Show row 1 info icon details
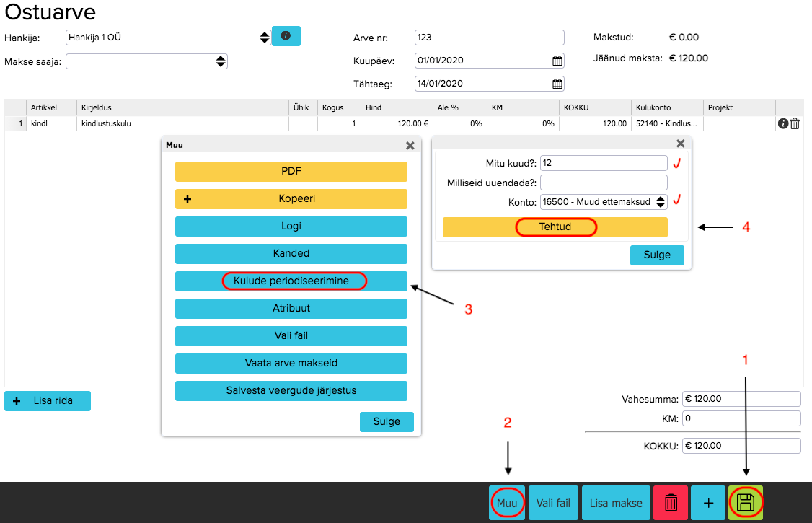 coord(783,124)
